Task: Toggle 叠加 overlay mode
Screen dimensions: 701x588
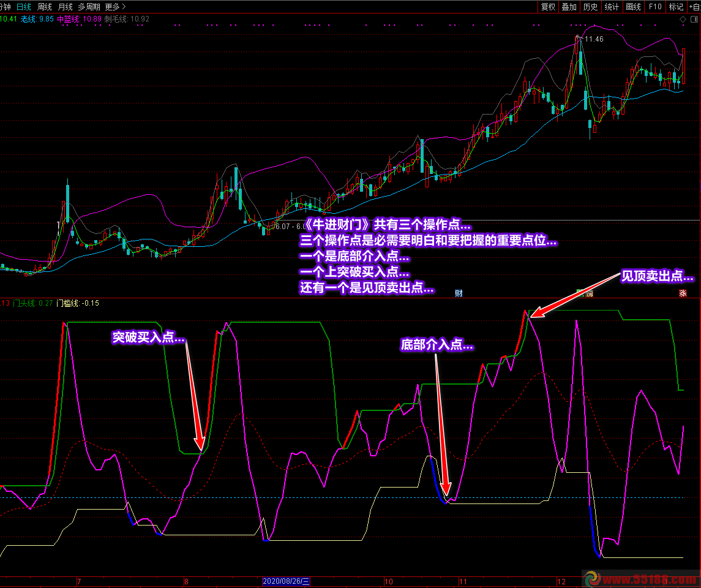Action: 569,7
